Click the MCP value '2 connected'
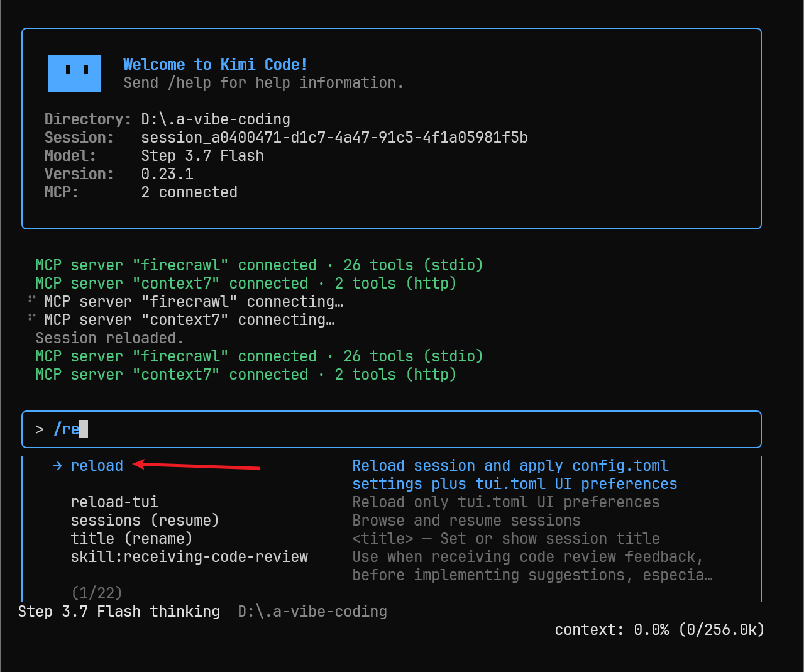The width and height of the screenshot is (804, 672). tap(189, 192)
